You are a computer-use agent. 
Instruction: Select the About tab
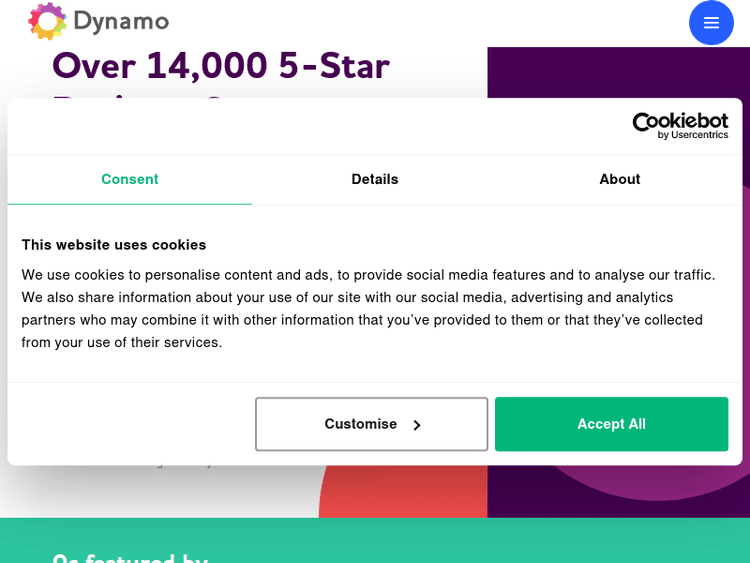[x=620, y=179]
